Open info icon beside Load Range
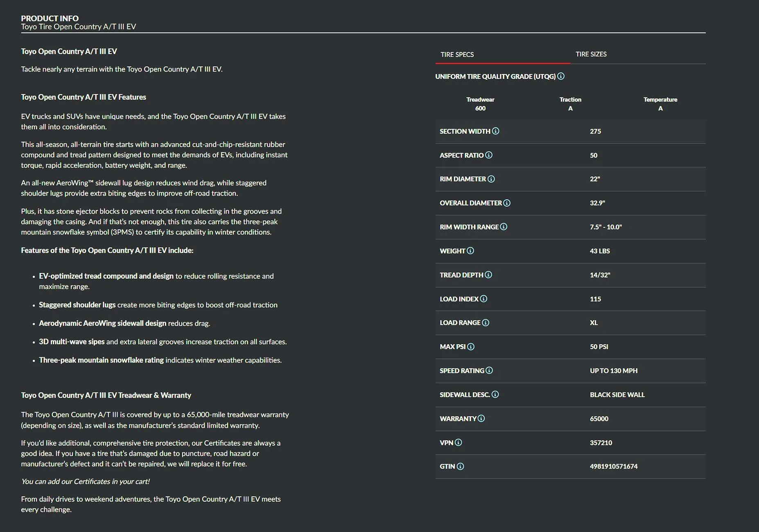Screen dimensions: 759x532 486,322
